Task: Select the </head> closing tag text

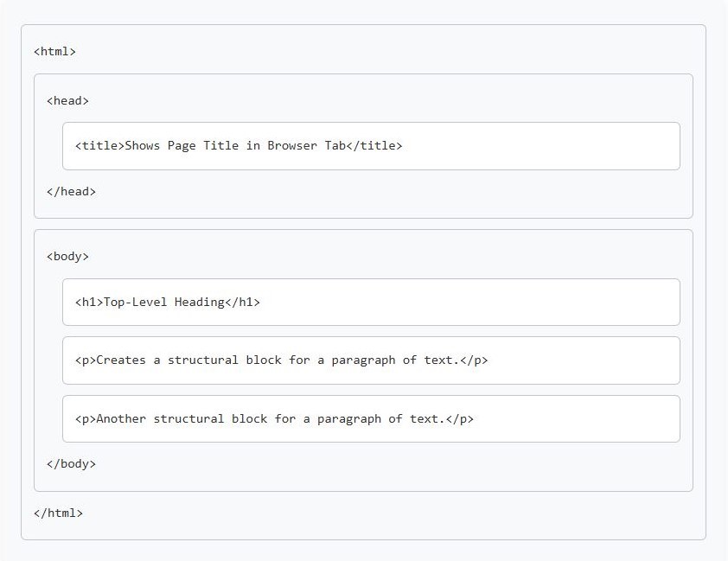Action: (72, 191)
